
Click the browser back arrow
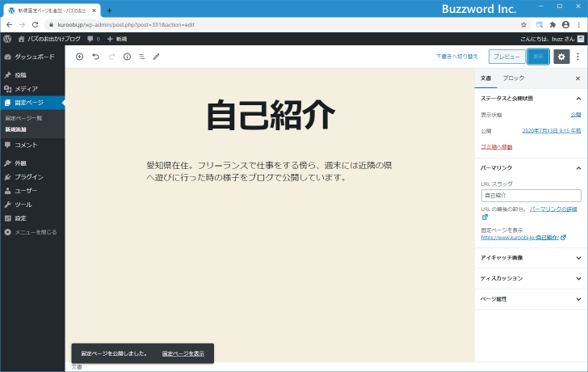click(x=10, y=25)
